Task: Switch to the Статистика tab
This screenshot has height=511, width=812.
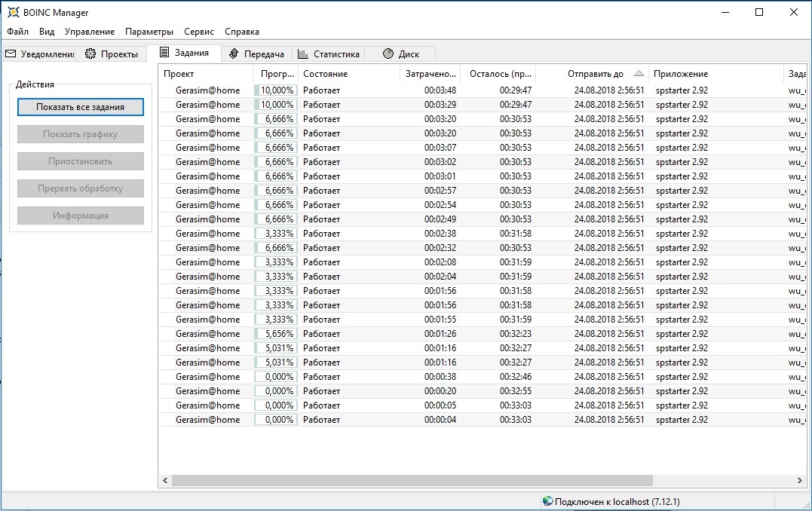Action: [328, 54]
